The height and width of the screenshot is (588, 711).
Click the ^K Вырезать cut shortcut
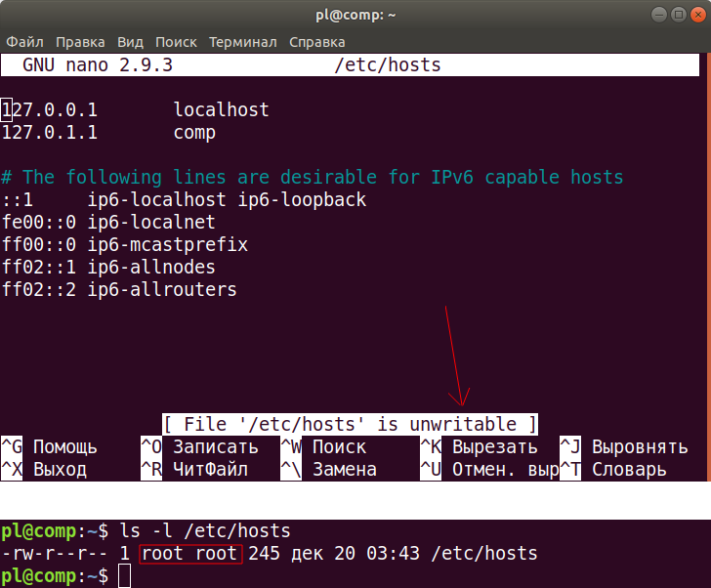pos(480,447)
